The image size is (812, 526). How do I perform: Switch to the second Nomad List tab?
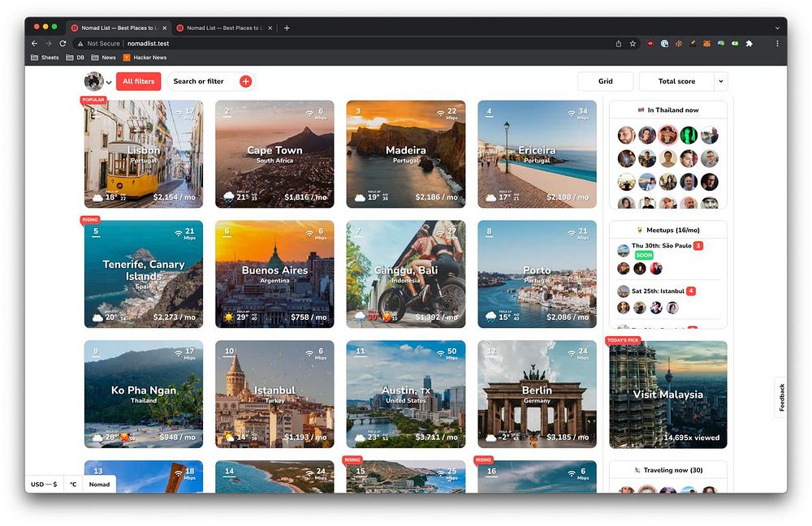[x=224, y=28]
